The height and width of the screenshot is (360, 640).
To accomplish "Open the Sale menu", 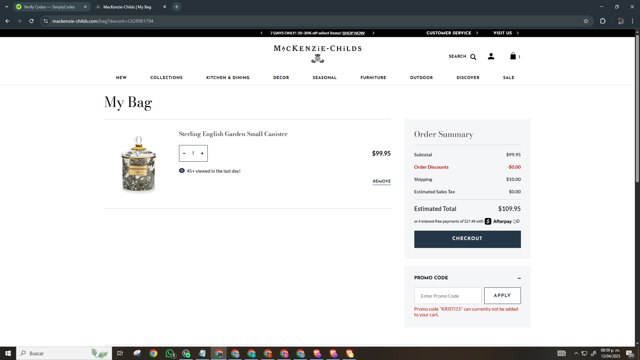I will pyautogui.click(x=509, y=78).
